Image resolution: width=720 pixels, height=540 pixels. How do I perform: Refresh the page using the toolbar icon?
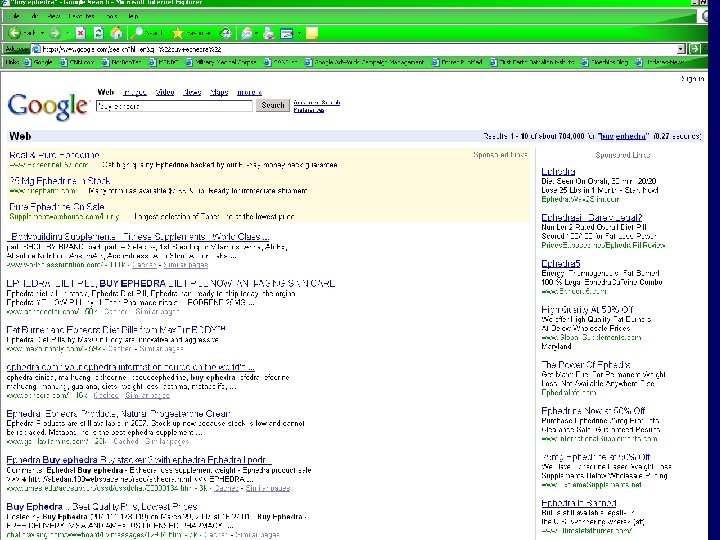click(98, 33)
